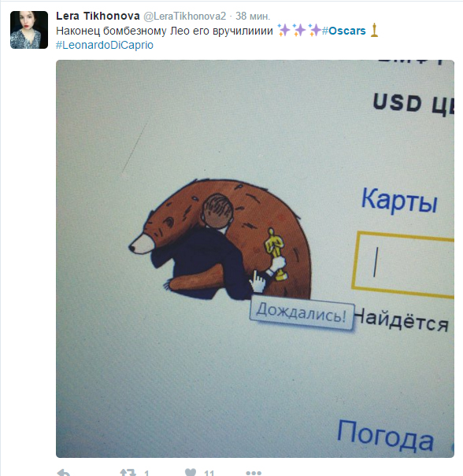
Task: Open the @LeraTikhonova2 handle link
Action: pos(185,16)
